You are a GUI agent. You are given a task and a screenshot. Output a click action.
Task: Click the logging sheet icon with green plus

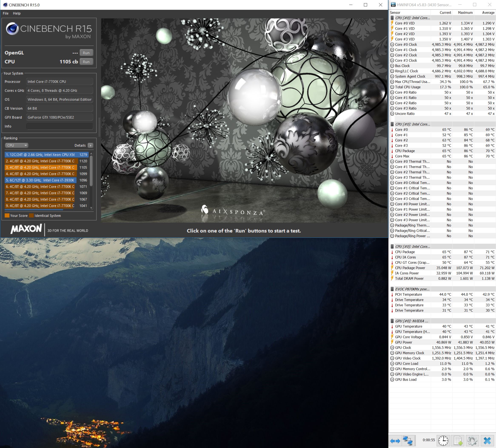[458, 441]
